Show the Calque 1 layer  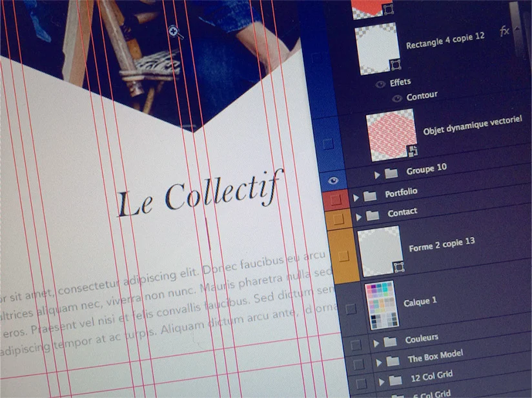tap(351, 309)
